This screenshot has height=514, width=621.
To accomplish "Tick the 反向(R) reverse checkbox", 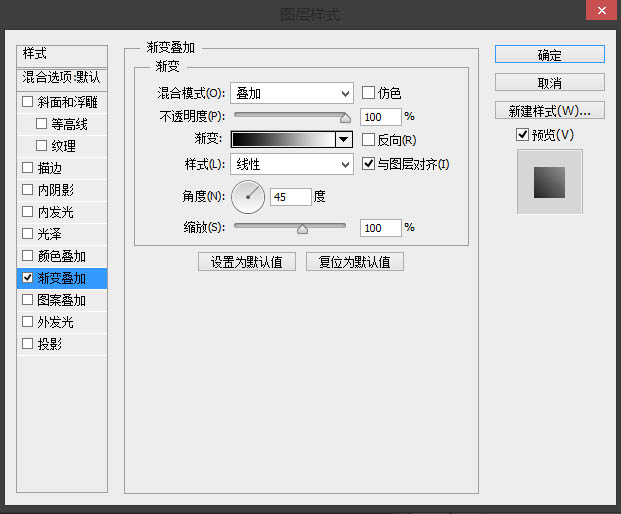I will point(368,139).
